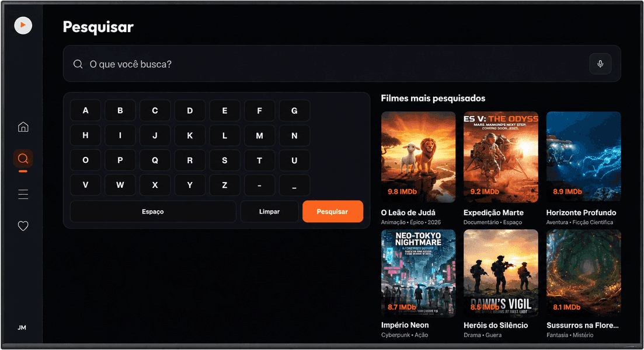Tap the letter S key

click(225, 160)
